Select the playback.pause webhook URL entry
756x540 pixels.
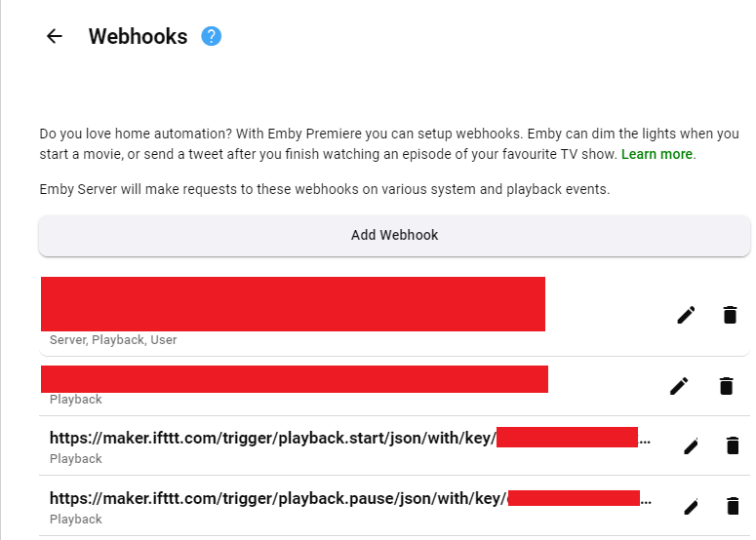click(277, 498)
